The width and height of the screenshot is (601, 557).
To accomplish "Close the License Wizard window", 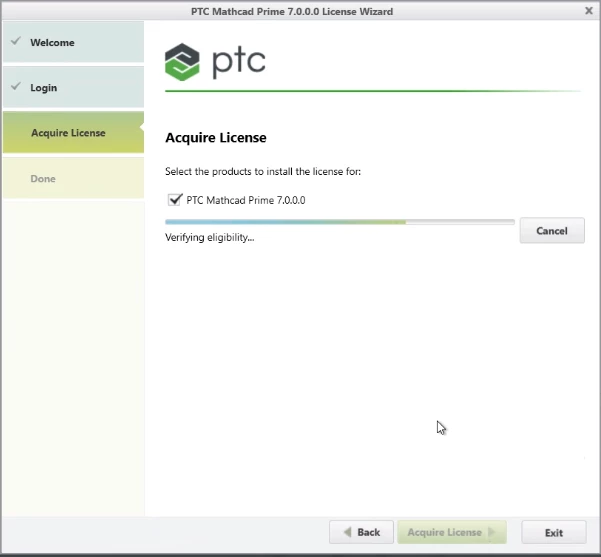I will click(x=589, y=11).
